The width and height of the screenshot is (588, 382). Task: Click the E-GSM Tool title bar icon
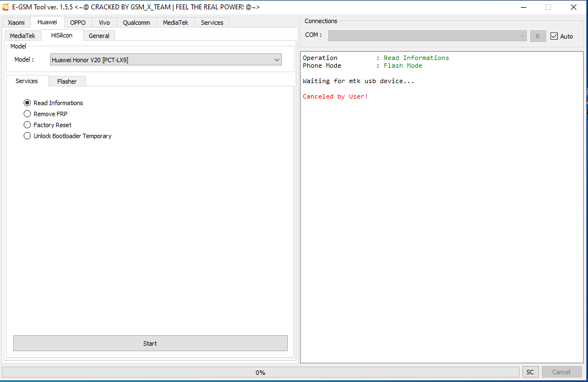(x=6, y=7)
